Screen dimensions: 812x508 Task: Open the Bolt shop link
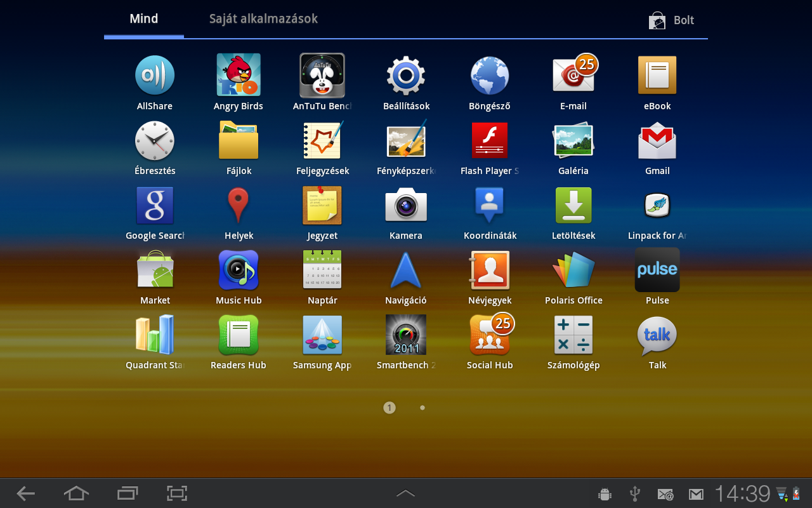[x=671, y=20]
